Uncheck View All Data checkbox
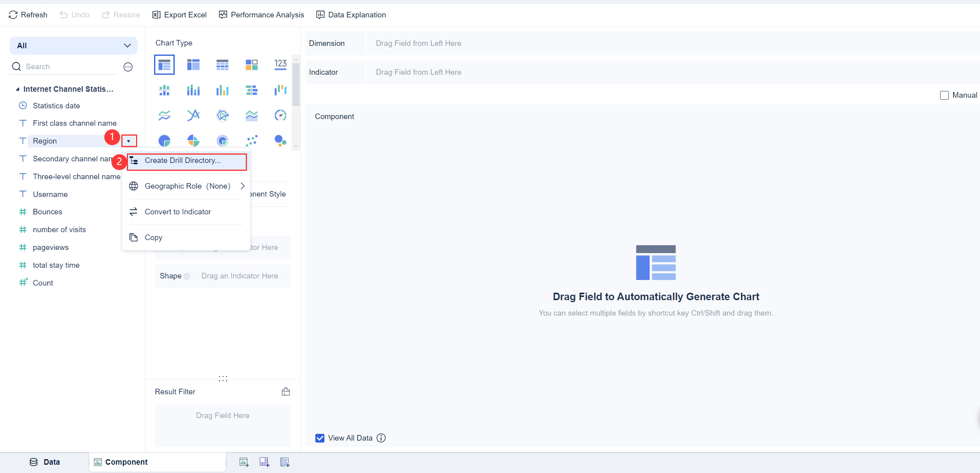 (x=320, y=438)
